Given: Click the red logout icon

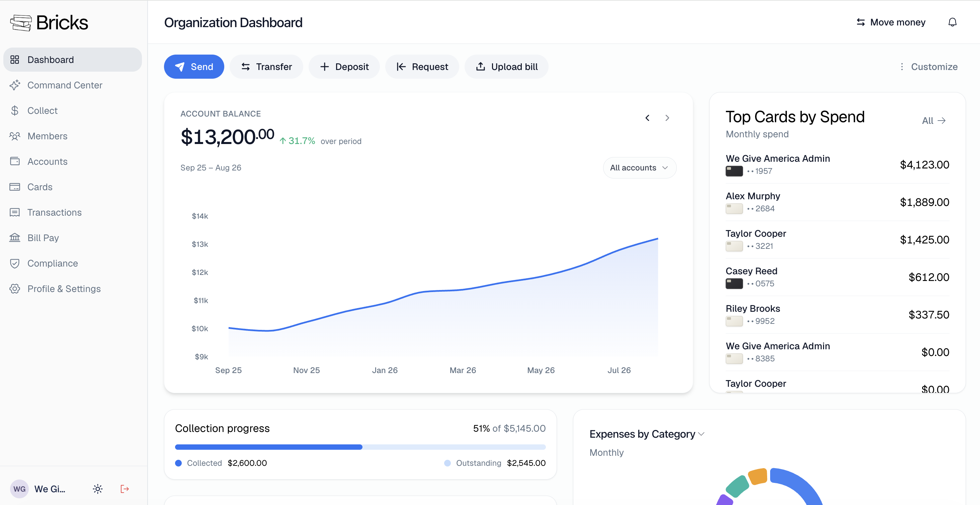Looking at the screenshot, I should 125,489.
